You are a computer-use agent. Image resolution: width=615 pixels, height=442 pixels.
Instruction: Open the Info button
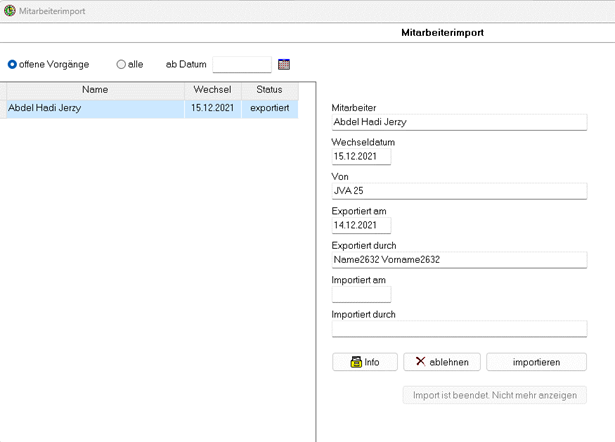(365, 362)
